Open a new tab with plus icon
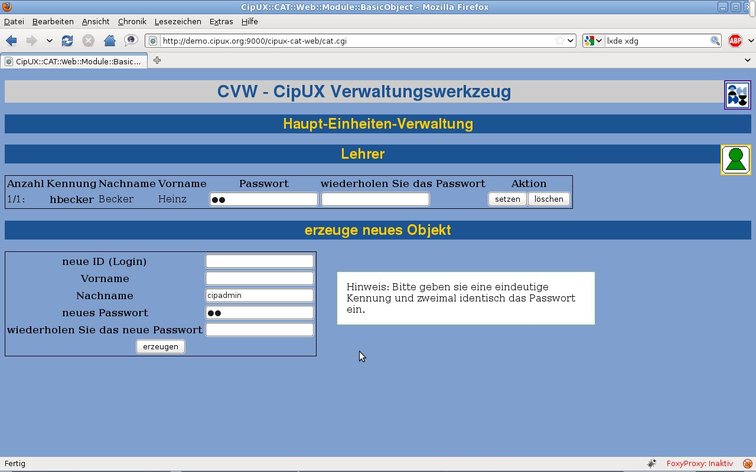756x472 pixels. click(x=157, y=60)
